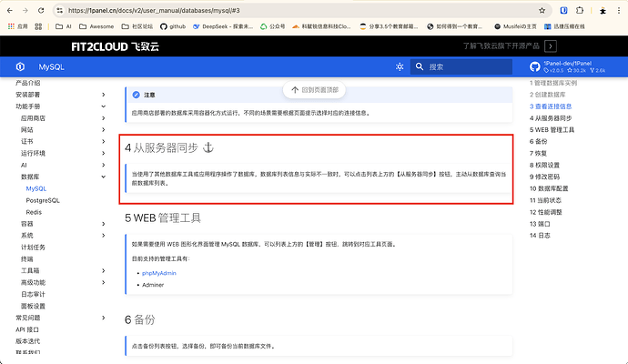Open 终端 in the sidebar
The width and height of the screenshot is (628, 364).
point(26,259)
